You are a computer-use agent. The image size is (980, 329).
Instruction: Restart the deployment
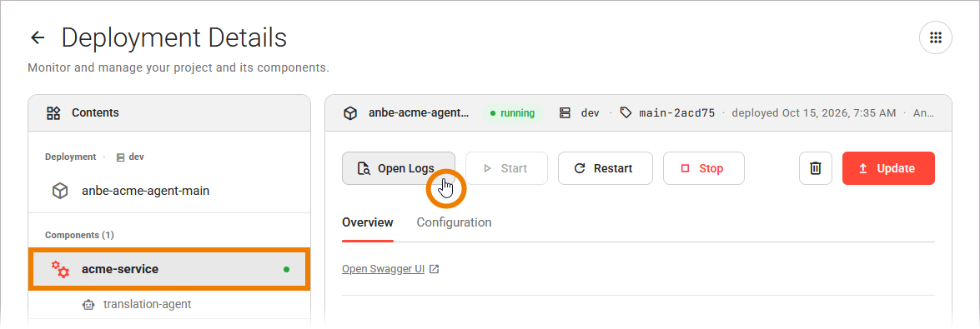pyautogui.click(x=605, y=168)
